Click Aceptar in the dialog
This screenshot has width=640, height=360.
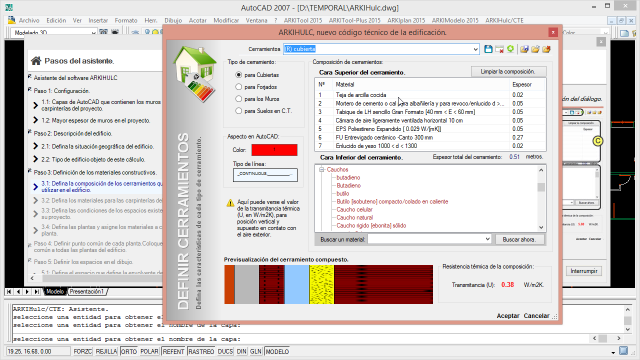[x=508, y=316]
